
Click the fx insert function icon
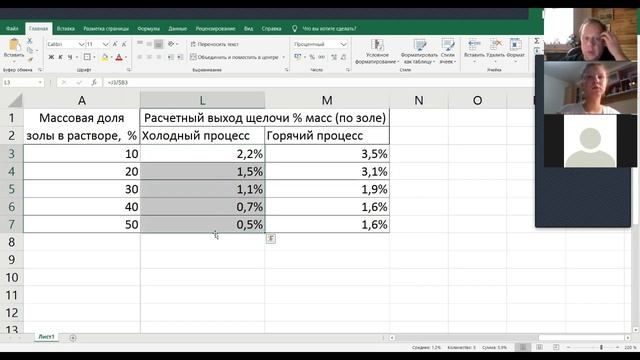tap(94, 82)
